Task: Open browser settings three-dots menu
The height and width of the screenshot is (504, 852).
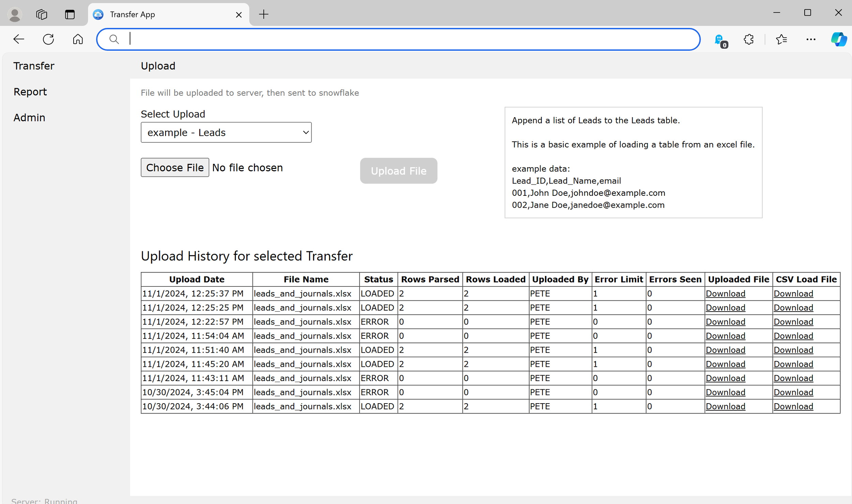Action: 811,40
